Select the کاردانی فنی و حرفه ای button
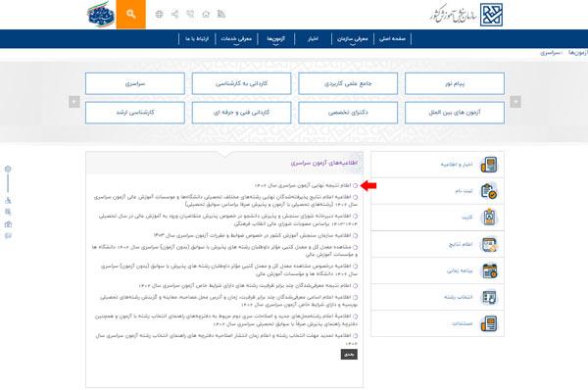The height and width of the screenshot is (390, 588). [x=241, y=113]
